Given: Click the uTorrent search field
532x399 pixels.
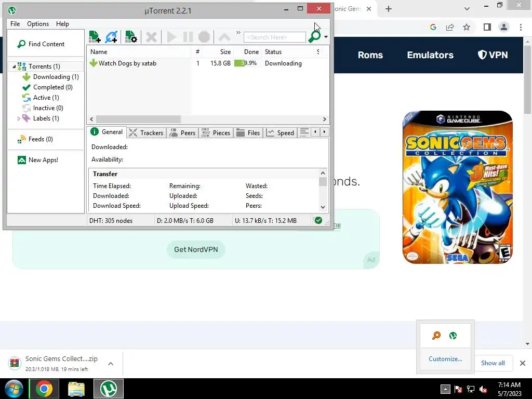Looking at the screenshot, I should click(x=274, y=37).
